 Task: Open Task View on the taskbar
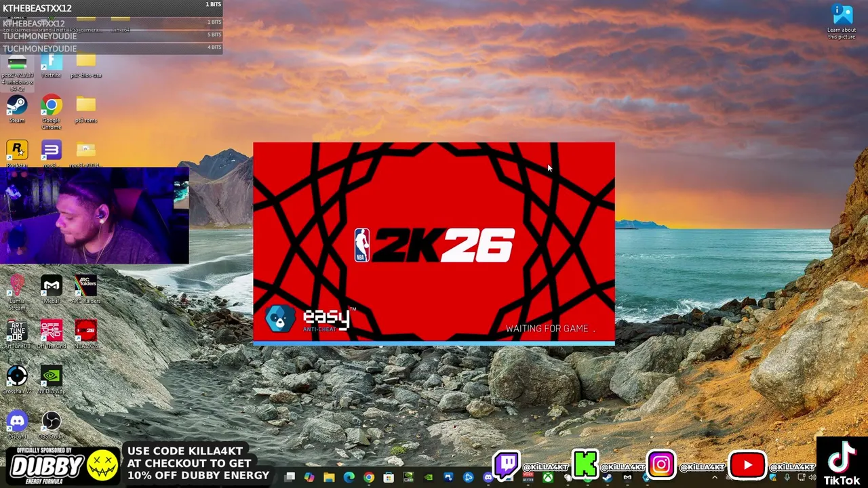point(290,477)
